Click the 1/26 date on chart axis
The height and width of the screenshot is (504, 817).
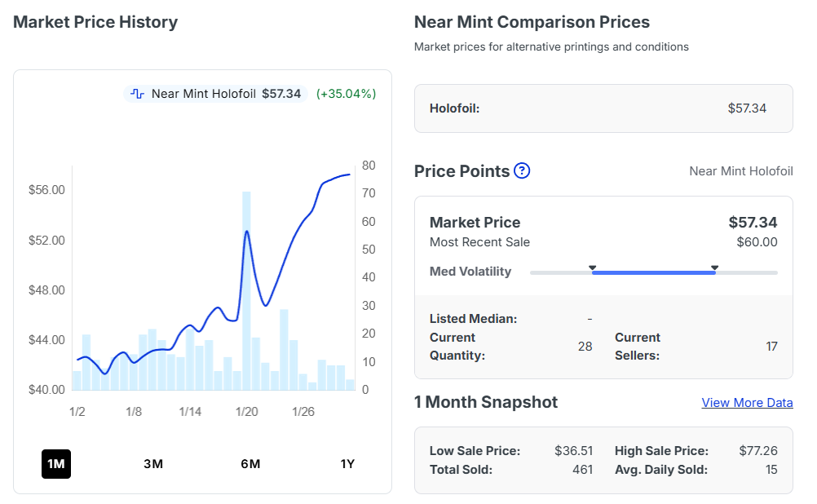[303, 412]
